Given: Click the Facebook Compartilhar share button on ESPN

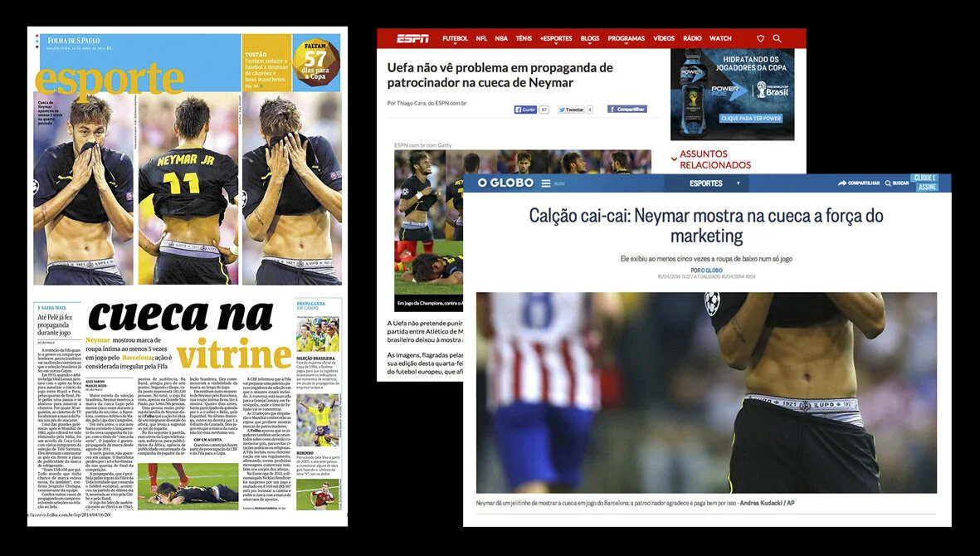Looking at the screenshot, I should click(x=627, y=109).
